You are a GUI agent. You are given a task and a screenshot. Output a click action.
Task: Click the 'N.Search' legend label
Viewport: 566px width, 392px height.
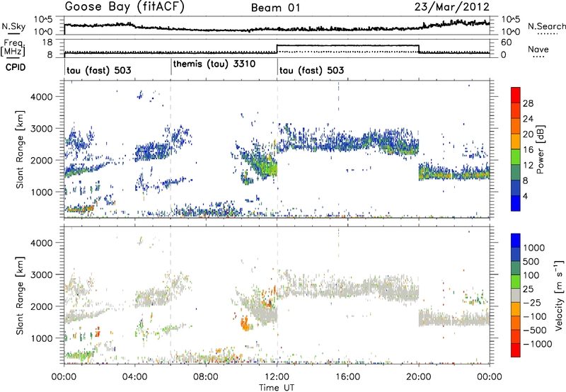(x=546, y=26)
